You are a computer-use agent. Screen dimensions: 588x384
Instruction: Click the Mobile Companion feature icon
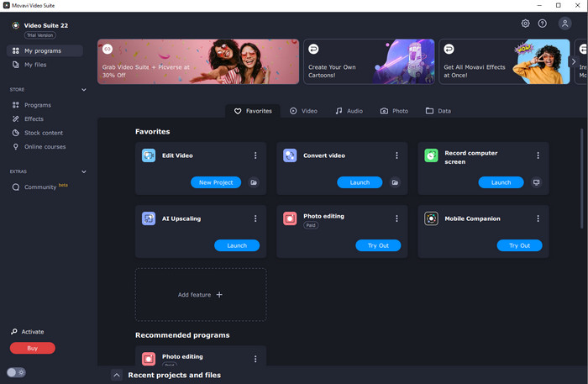[431, 218]
